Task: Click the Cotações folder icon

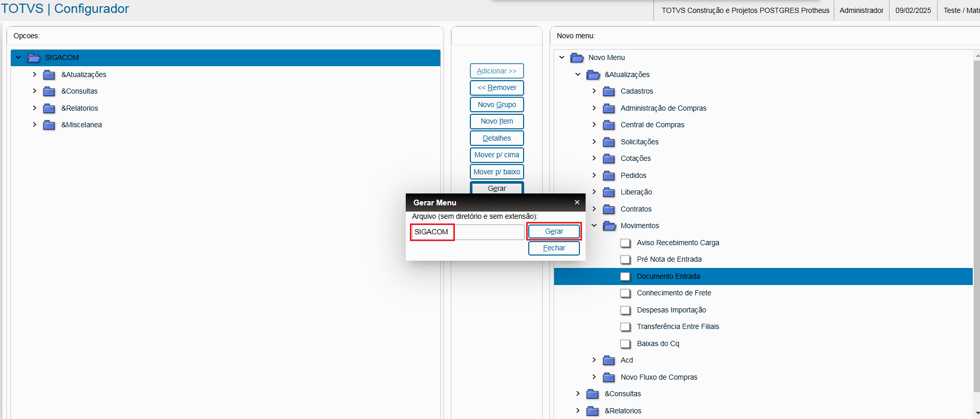Action: 609,159
